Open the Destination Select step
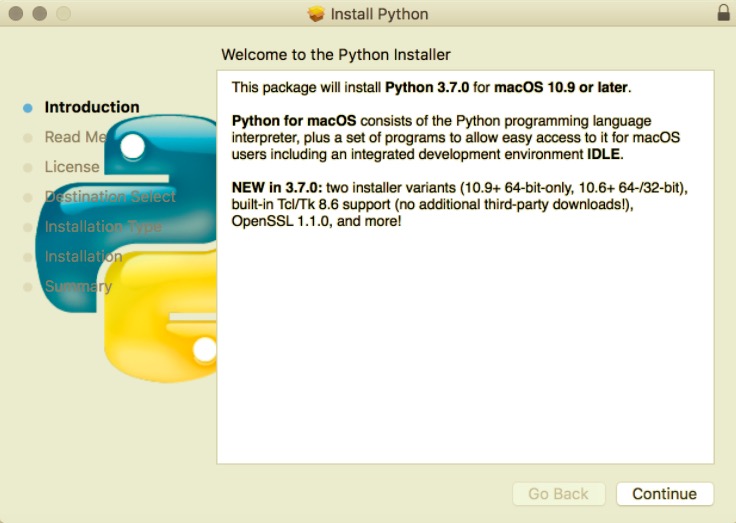736x523 pixels. pyautogui.click(x=110, y=197)
